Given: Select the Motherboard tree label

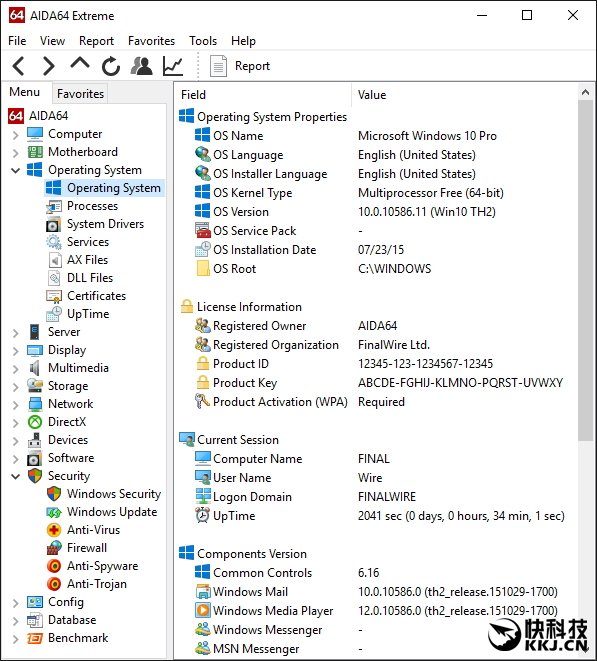Looking at the screenshot, I should coord(83,152).
